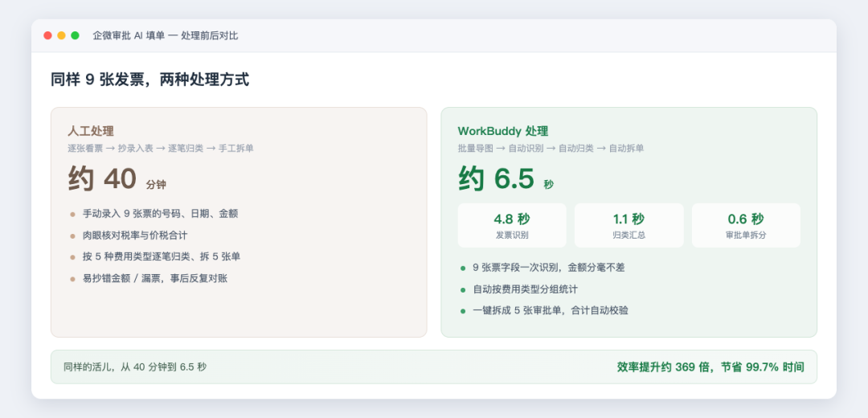Click bullet 一键拆成 5 张审批单,合计自动校验
Image resolution: width=868 pixels, height=418 pixels.
pos(551,310)
